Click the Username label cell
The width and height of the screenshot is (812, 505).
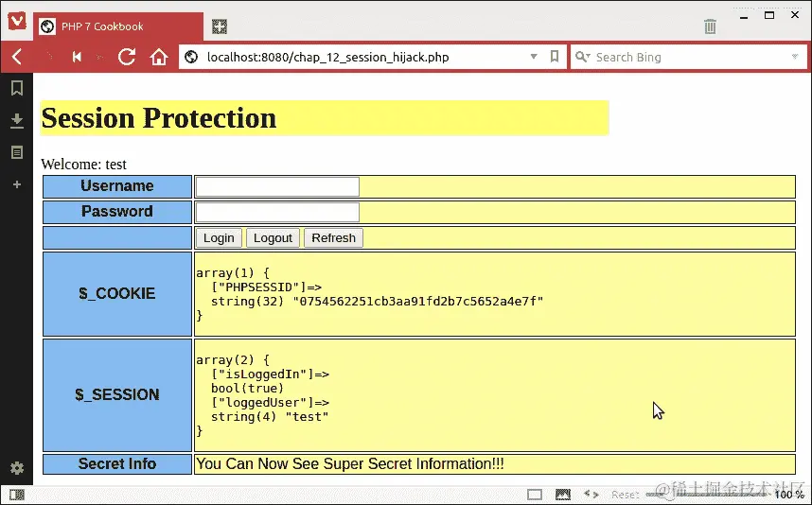[x=117, y=186]
